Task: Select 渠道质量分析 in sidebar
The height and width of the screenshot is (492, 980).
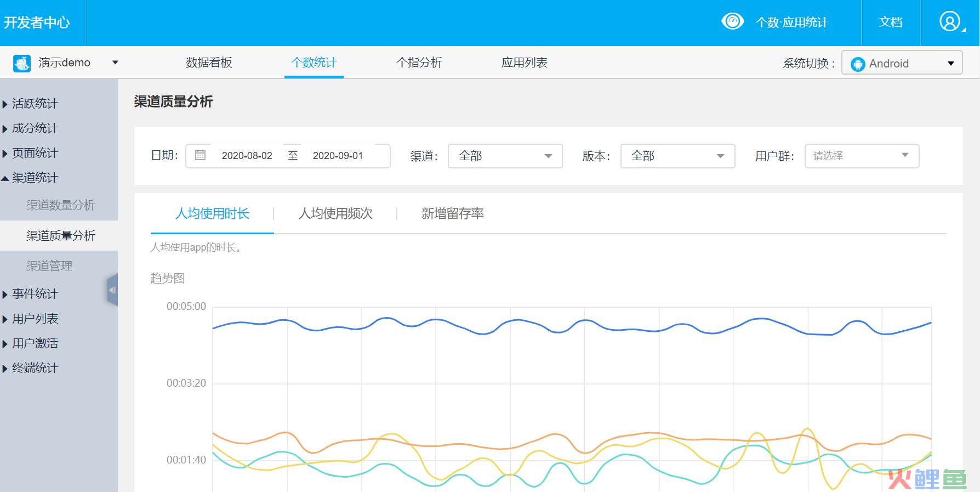Action: click(60, 236)
